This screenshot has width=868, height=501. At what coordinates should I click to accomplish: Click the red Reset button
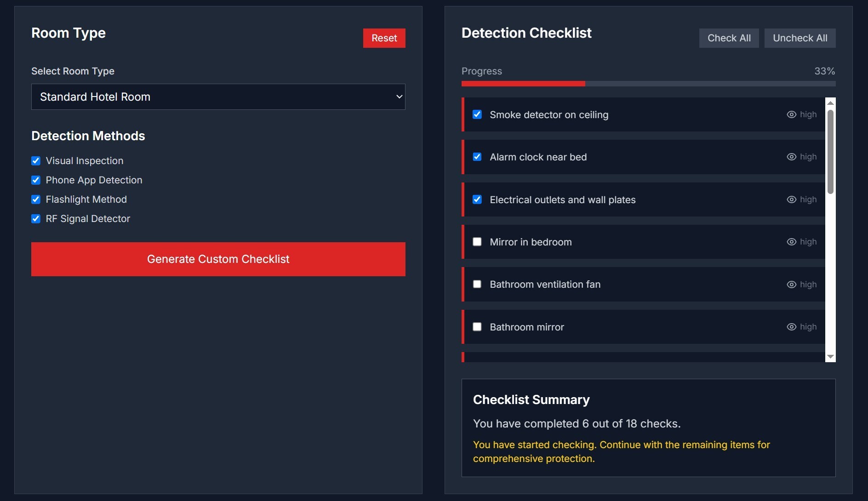click(x=384, y=38)
